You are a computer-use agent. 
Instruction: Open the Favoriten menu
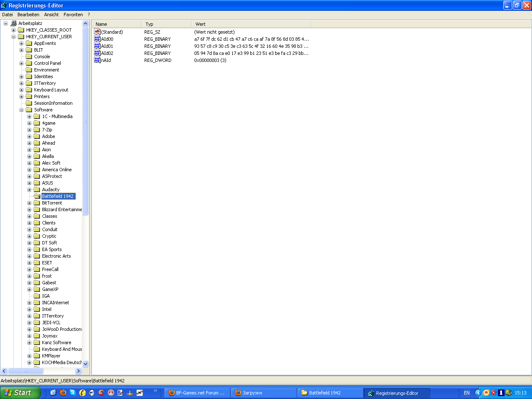[x=73, y=15]
